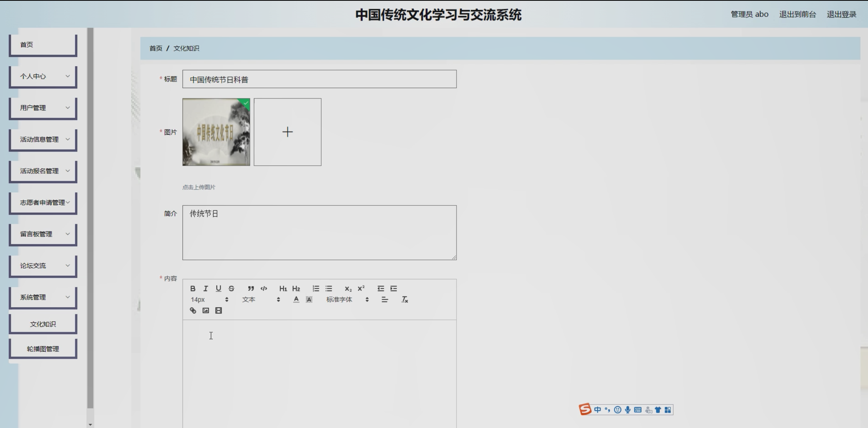This screenshot has width=868, height=428.
Task: Insert a video using the film icon
Action: tap(219, 310)
